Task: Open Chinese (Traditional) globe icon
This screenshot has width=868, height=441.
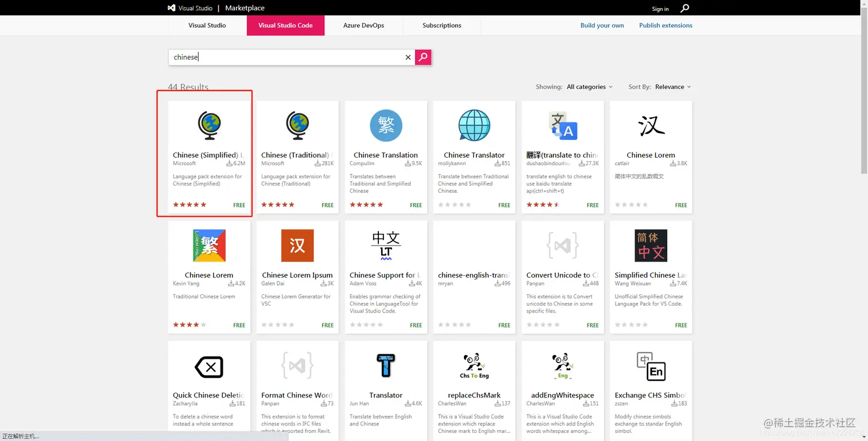Action: [x=297, y=126]
